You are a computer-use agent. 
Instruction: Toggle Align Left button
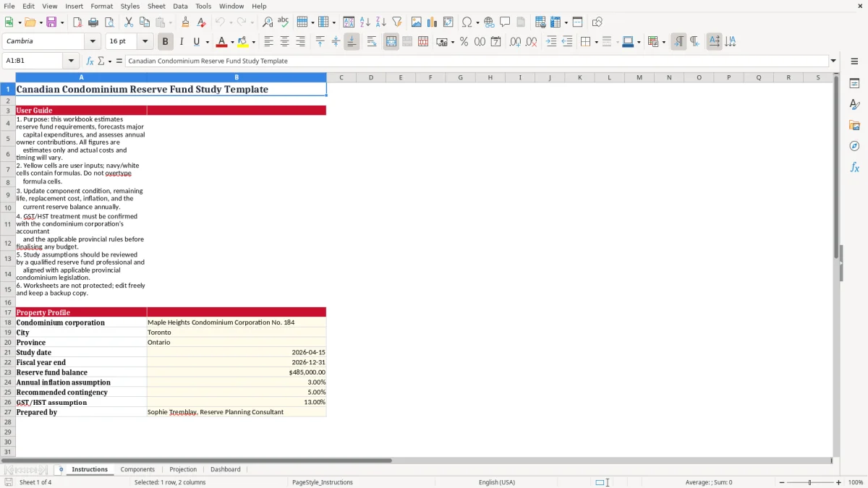pyautogui.click(x=268, y=42)
